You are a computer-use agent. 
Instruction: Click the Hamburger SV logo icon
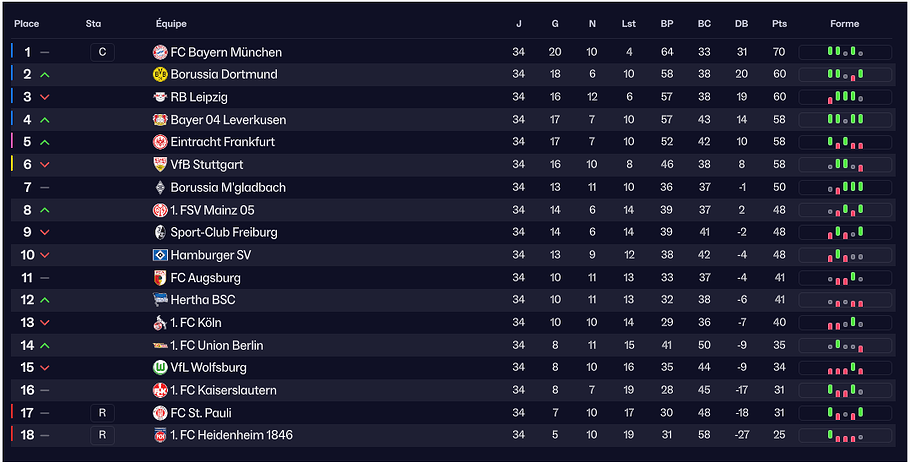click(160, 255)
